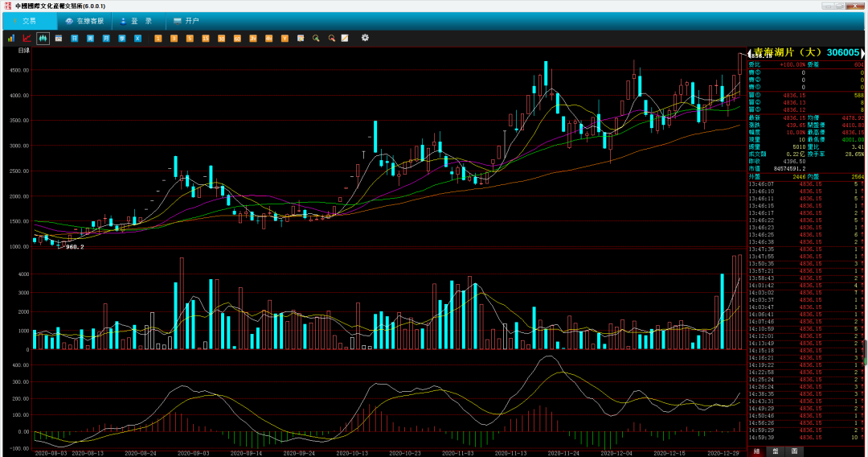Switch to the red line chart icon
The height and width of the screenshot is (457, 868).
[27, 39]
